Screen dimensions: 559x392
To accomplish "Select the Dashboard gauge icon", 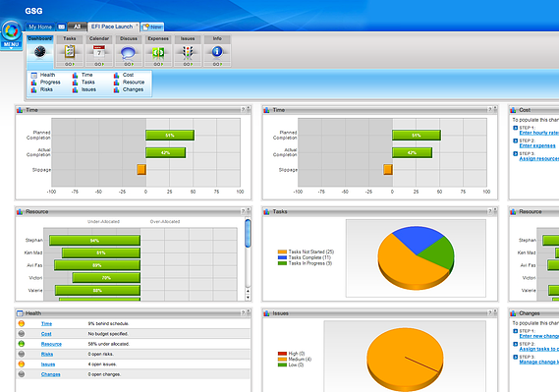I will 40,52.
